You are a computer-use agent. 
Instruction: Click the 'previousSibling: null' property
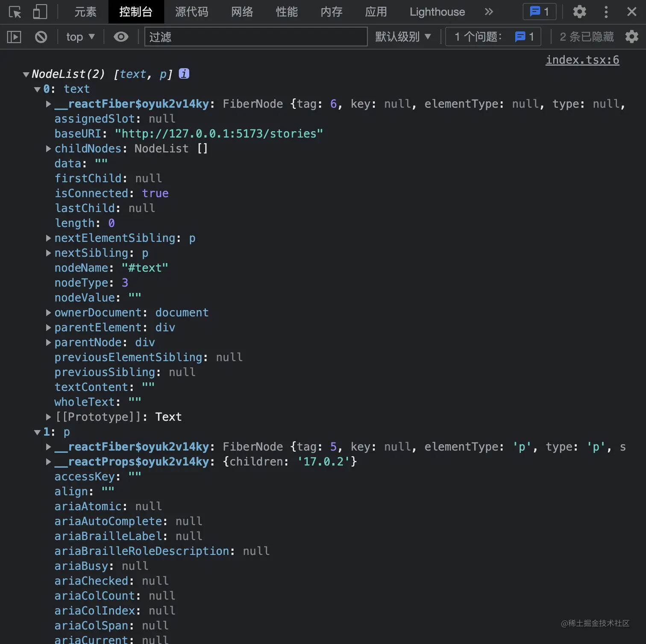click(125, 372)
